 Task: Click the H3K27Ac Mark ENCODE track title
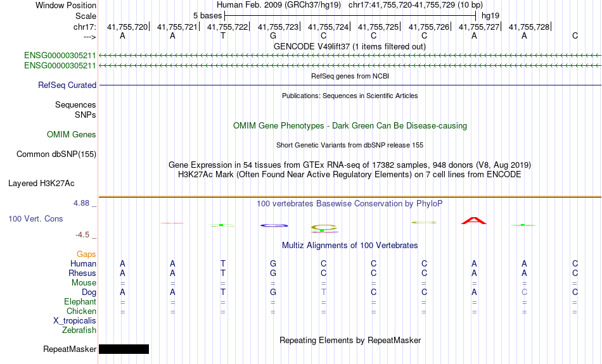click(350, 175)
